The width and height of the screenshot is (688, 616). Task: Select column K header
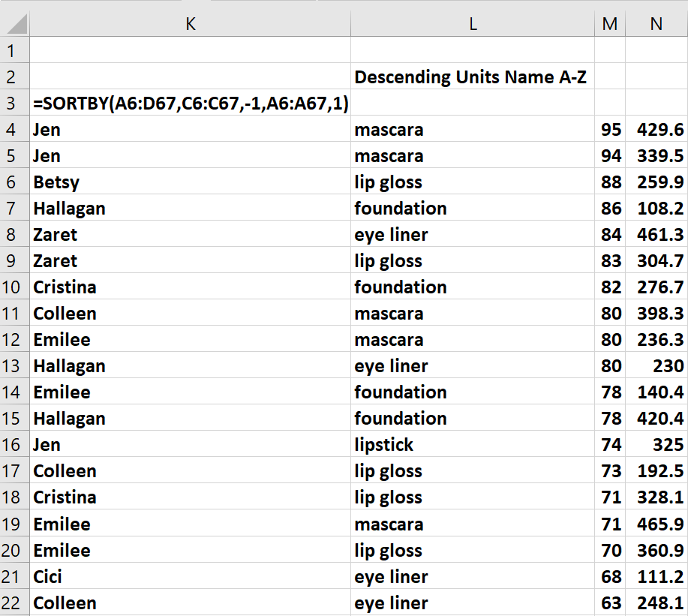point(190,24)
